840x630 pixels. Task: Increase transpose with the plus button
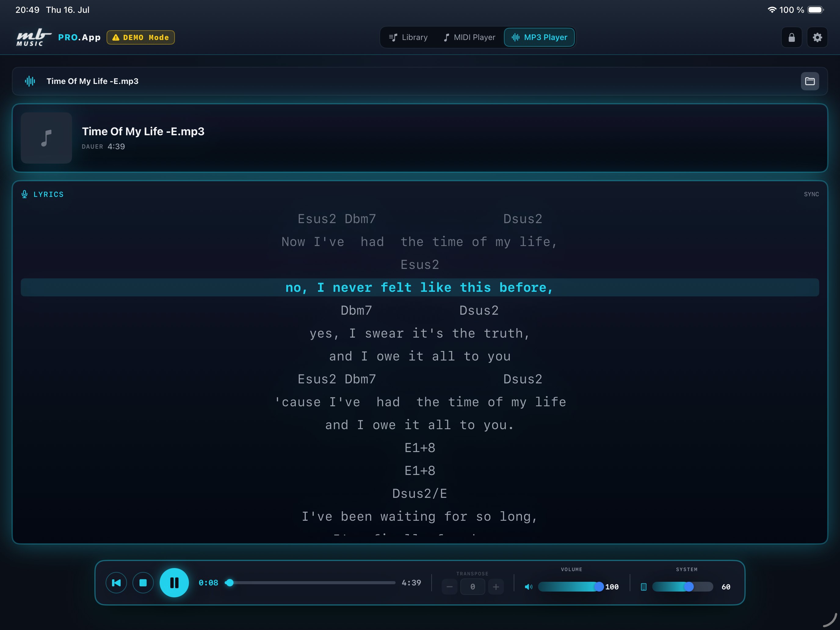coord(496,587)
